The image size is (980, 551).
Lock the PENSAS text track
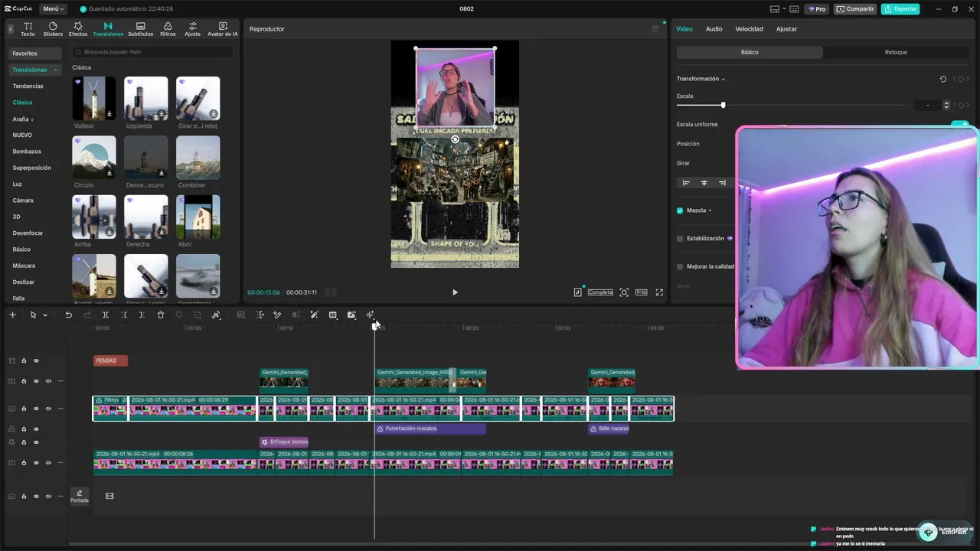click(x=24, y=360)
